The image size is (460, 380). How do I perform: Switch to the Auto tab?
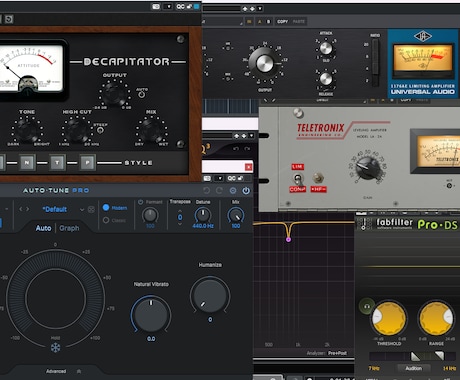click(43, 228)
